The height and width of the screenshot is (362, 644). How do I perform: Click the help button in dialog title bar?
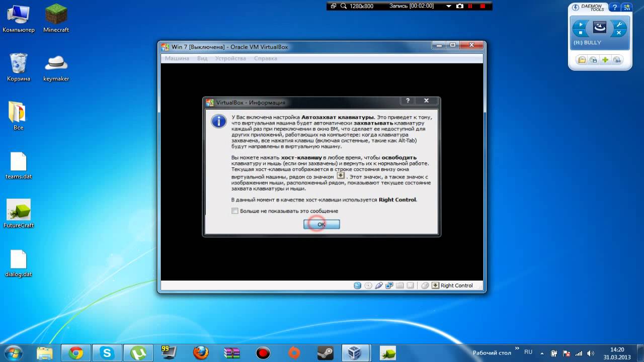pyautogui.click(x=408, y=101)
